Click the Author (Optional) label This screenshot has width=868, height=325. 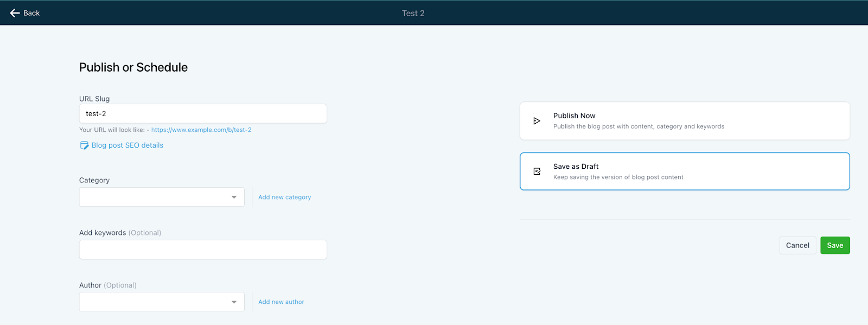coord(108,285)
